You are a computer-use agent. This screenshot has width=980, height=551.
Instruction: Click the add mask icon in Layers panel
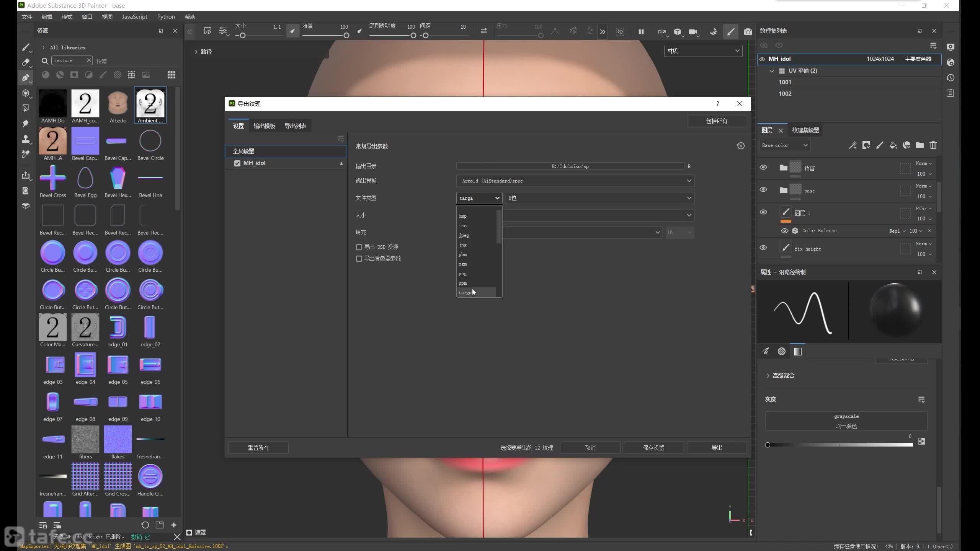866,145
